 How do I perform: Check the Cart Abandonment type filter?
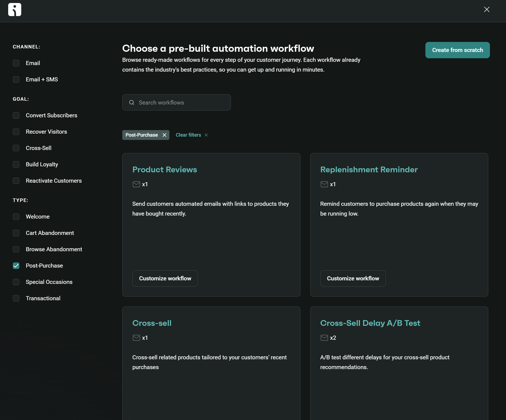[16, 233]
